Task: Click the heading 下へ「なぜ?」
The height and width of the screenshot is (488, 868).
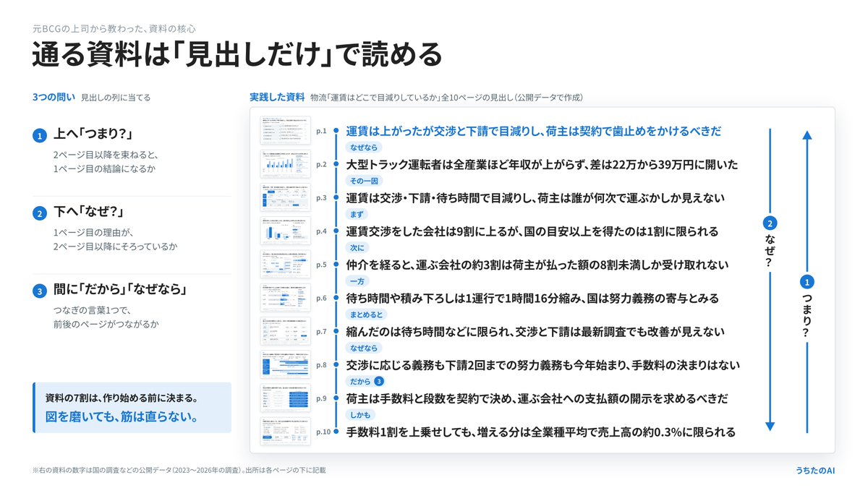Action: click(88, 213)
